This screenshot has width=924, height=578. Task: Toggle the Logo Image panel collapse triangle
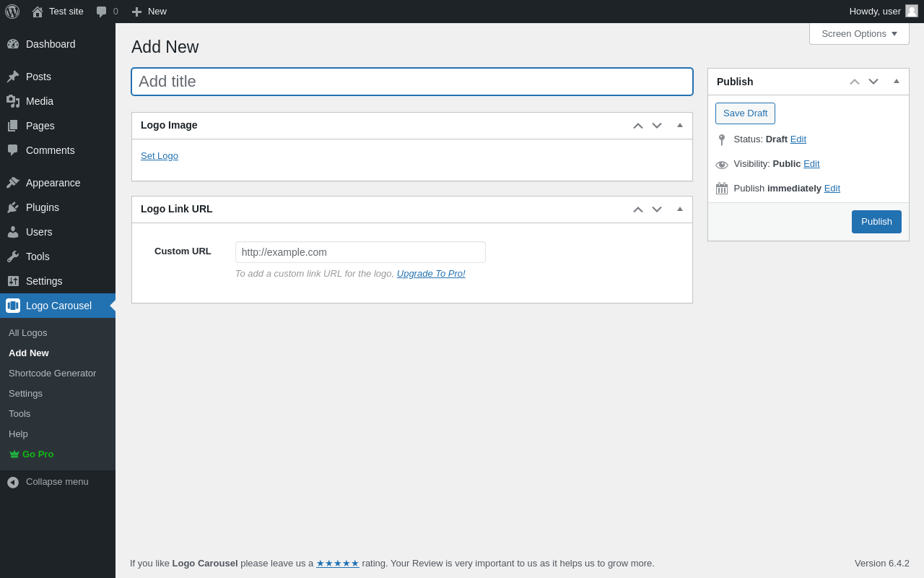[680, 126]
